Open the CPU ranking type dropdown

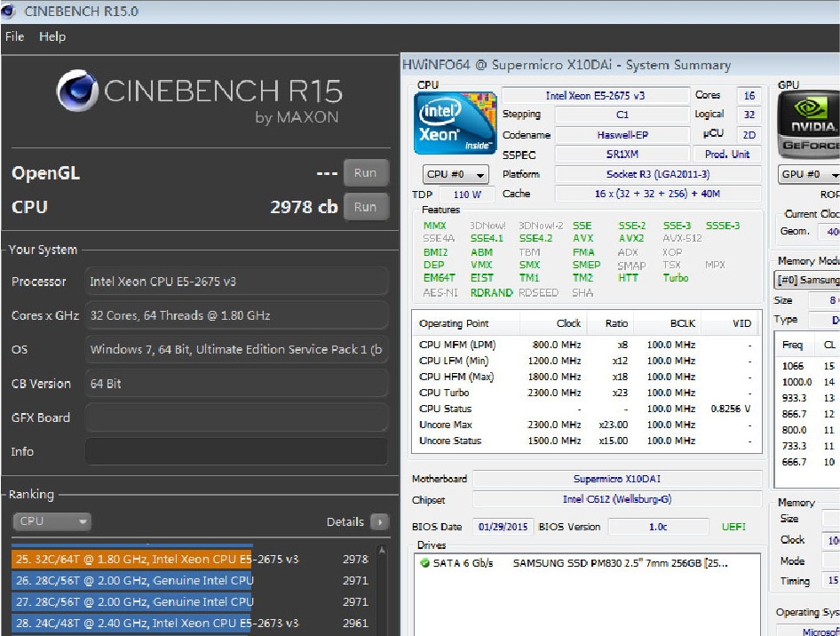(x=52, y=521)
